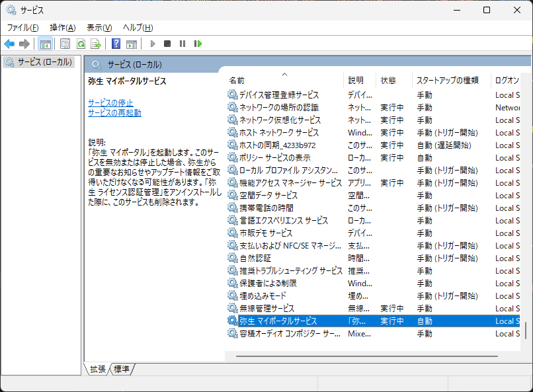The width and height of the screenshot is (533, 392).
Task: Select the ローカル プロファイル アシスタン... service
Action: tap(373, 170)
